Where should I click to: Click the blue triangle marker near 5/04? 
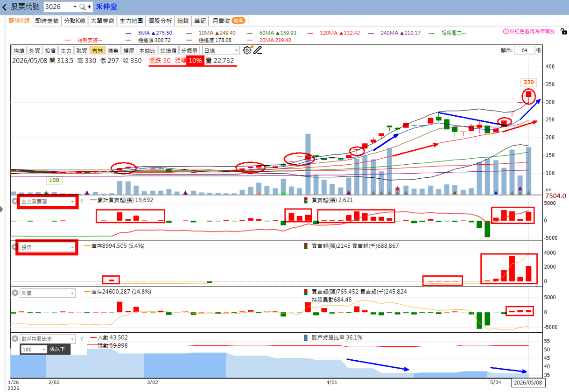click(495, 192)
